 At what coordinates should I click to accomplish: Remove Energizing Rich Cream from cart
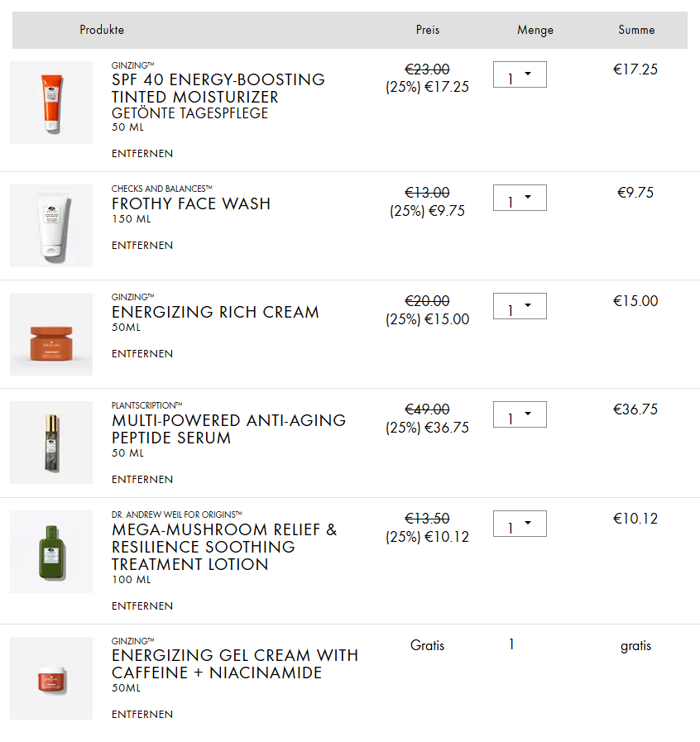(142, 354)
